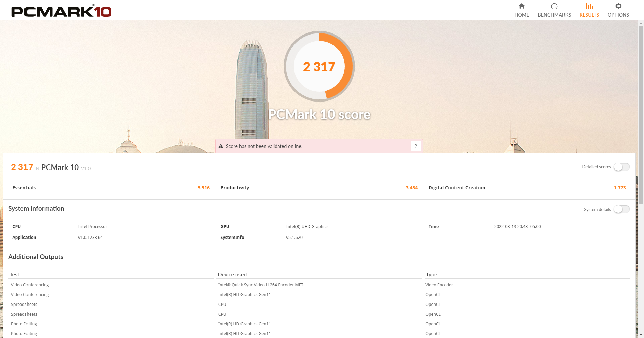Click the CPU value 'Intel Processor'
Image resolution: width=644 pixels, height=338 pixels.
coord(93,227)
